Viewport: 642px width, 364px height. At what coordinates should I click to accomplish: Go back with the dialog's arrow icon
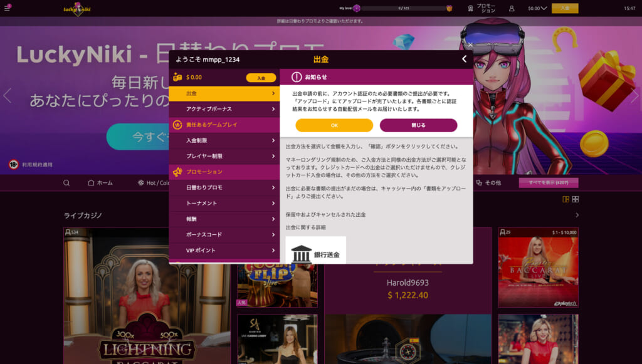[x=464, y=59]
